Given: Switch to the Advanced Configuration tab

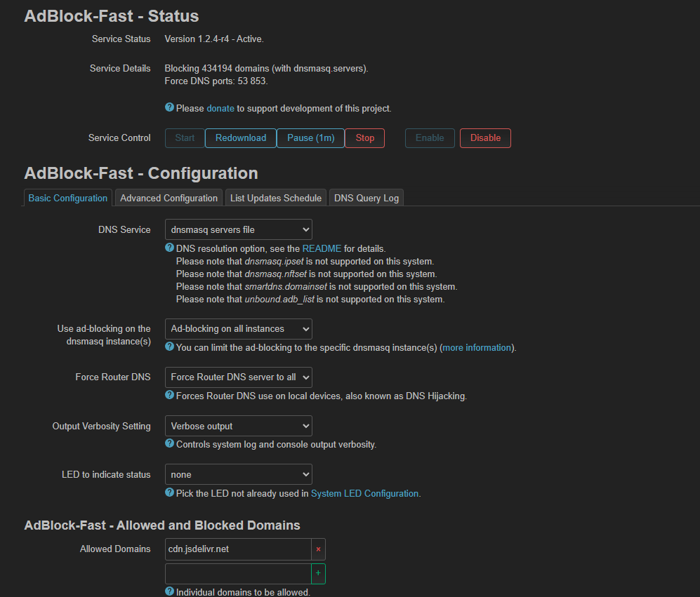Looking at the screenshot, I should 169,198.
